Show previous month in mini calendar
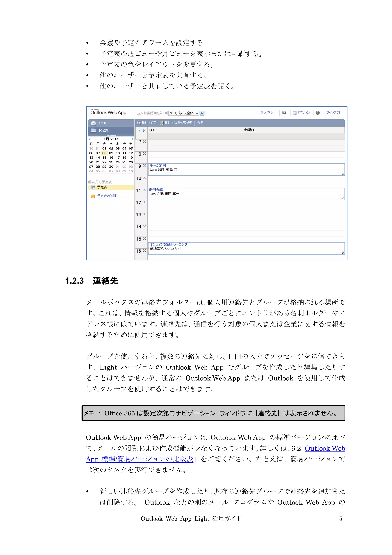Viewport: 392px width, 555px height. coord(90,139)
